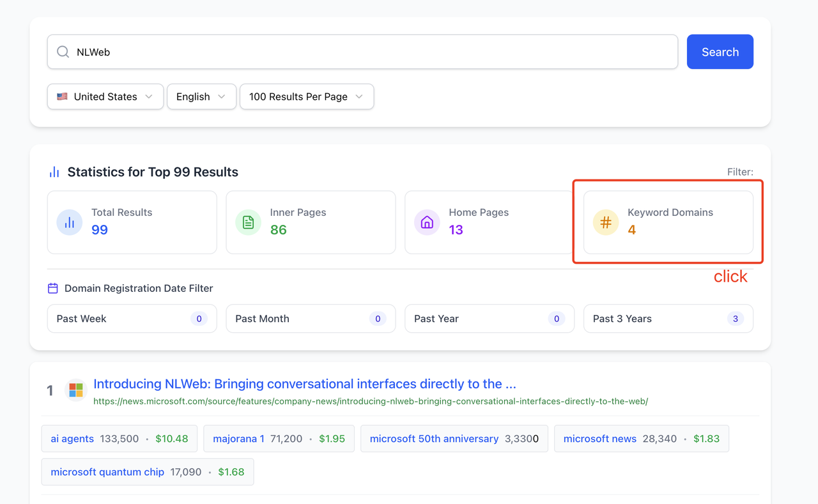Image resolution: width=818 pixels, height=504 pixels.
Task: Open the Introducing NLWeb result link
Action: pyautogui.click(x=304, y=384)
